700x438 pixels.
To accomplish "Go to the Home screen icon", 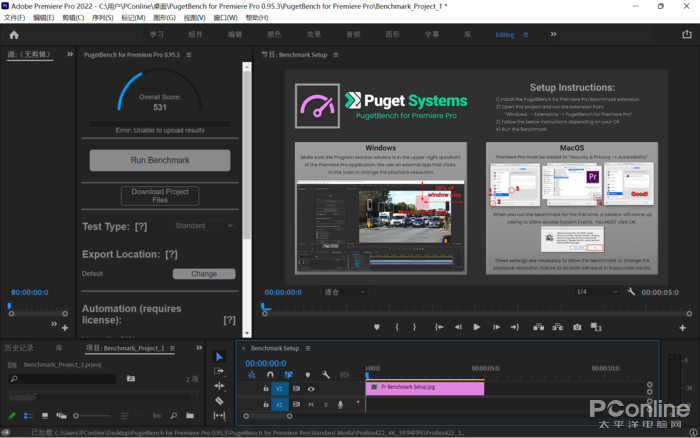I will tap(14, 35).
